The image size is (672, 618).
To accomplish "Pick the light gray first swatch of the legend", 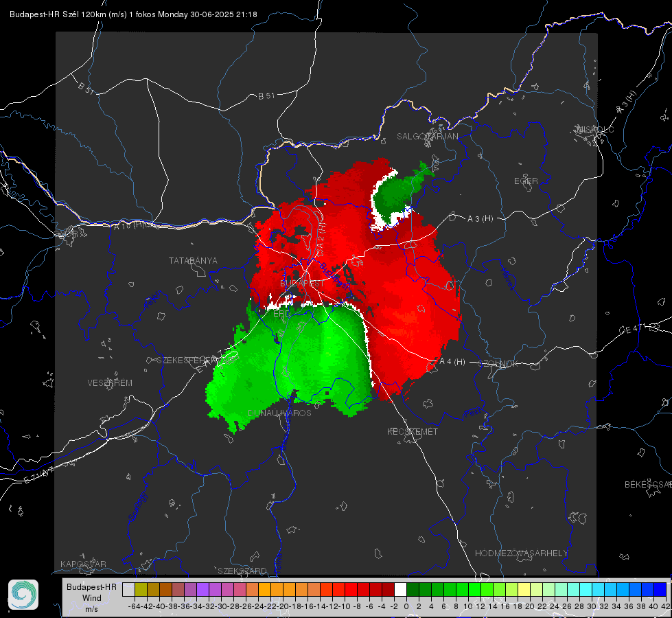I will [128, 589].
